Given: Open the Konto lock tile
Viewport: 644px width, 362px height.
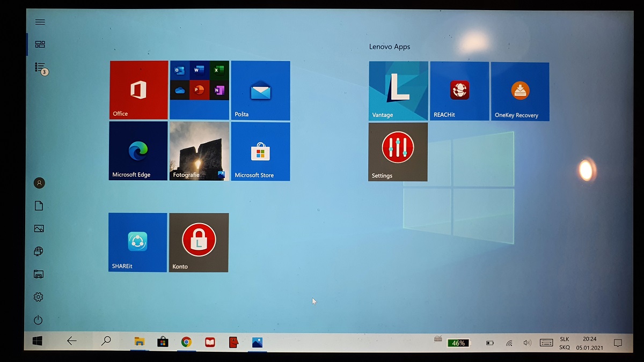Looking at the screenshot, I should pos(199,242).
